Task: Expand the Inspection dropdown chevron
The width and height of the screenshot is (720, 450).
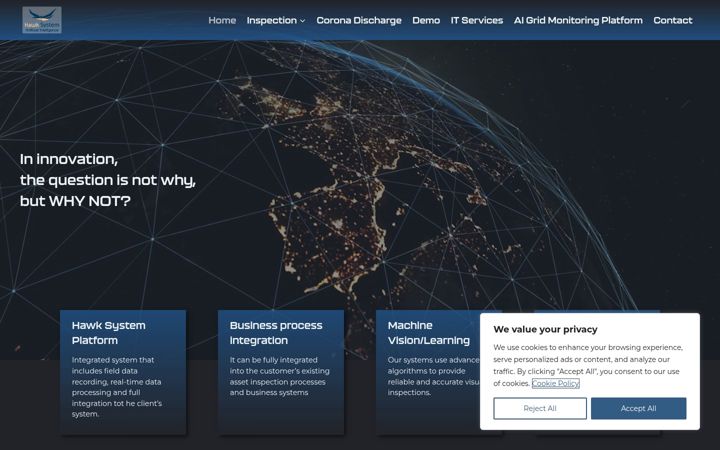Action: click(x=302, y=21)
